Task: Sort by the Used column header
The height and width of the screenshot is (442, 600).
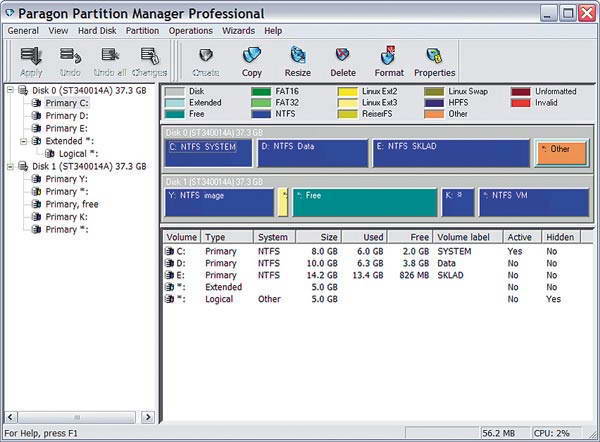Action: coord(365,237)
